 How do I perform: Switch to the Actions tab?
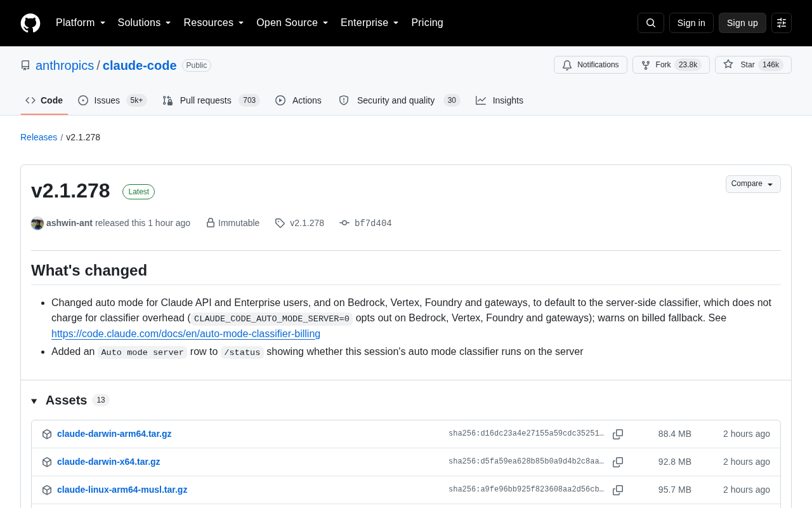click(x=298, y=100)
